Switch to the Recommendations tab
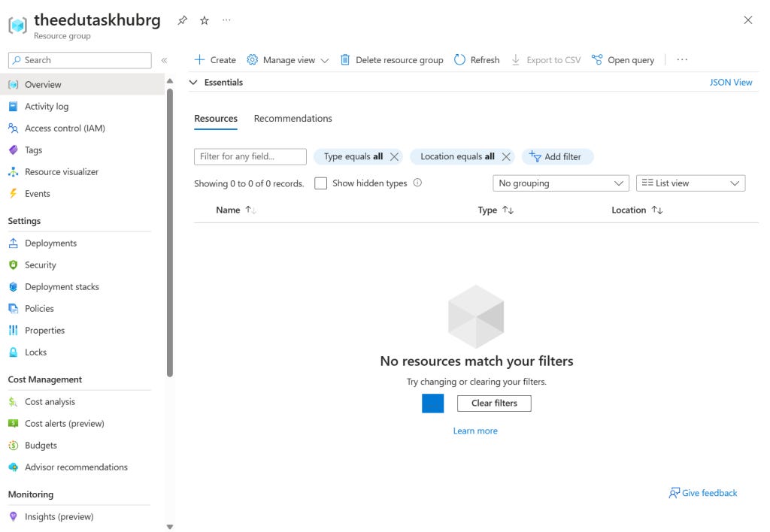Image resolution: width=770 pixels, height=532 pixels. tap(293, 118)
